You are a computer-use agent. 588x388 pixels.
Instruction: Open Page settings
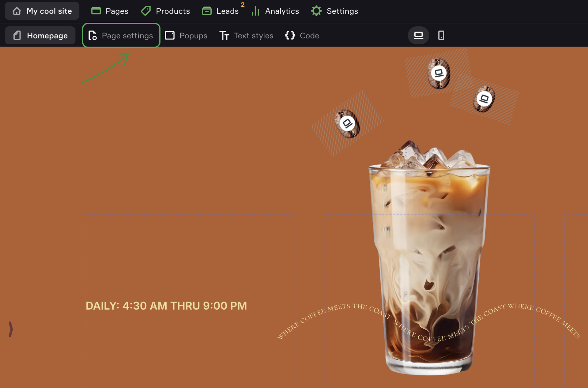[x=121, y=36]
